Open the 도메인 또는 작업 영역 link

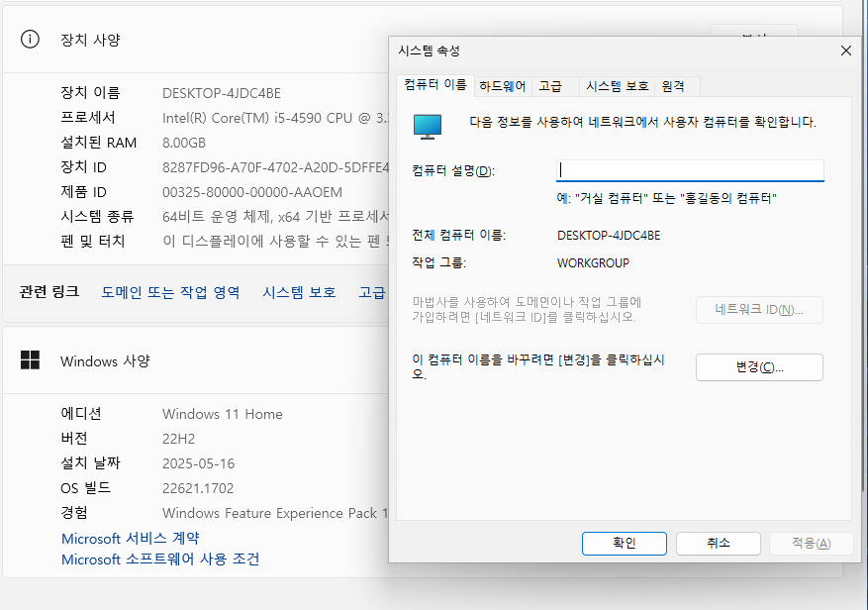tap(170, 292)
